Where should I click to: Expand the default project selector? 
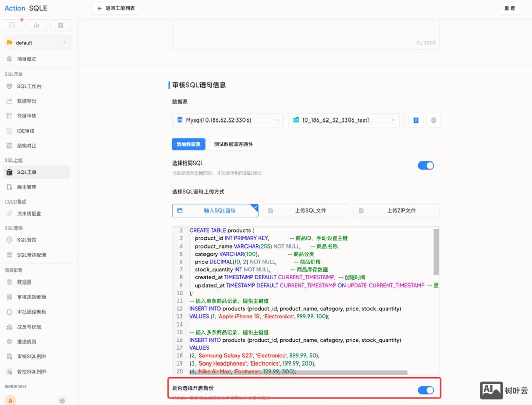[36, 43]
